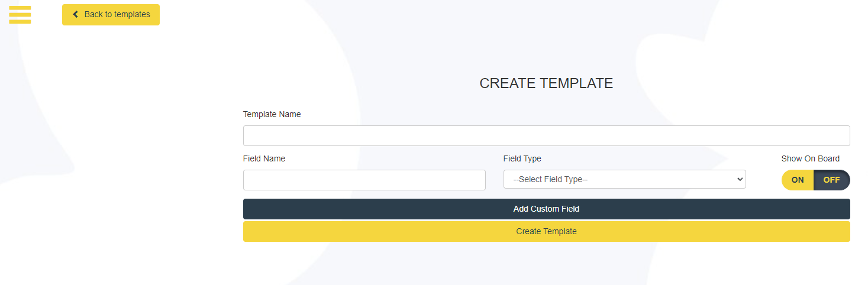Click the middle bar of hamburger icon
868x285 pixels.
(20, 14)
